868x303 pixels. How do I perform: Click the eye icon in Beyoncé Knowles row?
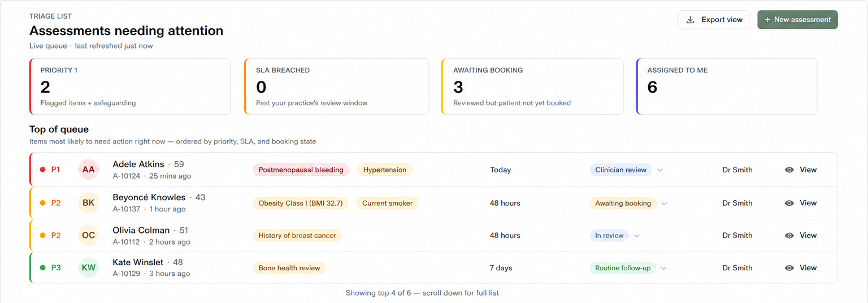789,203
